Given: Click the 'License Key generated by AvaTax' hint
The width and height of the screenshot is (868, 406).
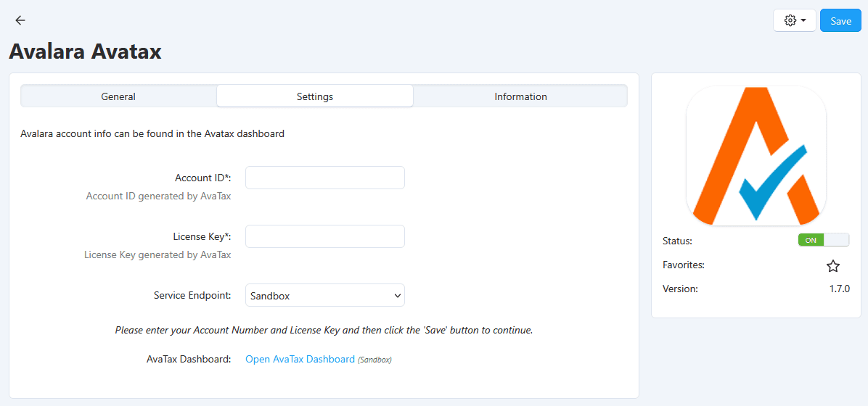Looking at the screenshot, I should 157,255.
